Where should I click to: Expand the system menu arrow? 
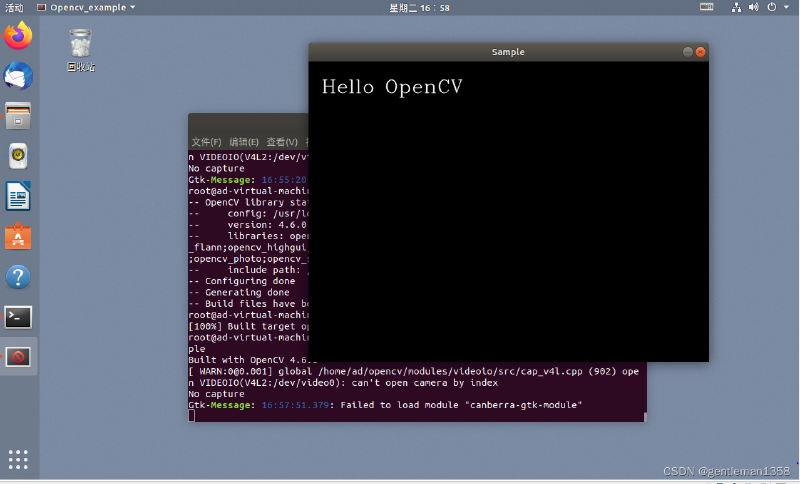click(x=786, y=7)
